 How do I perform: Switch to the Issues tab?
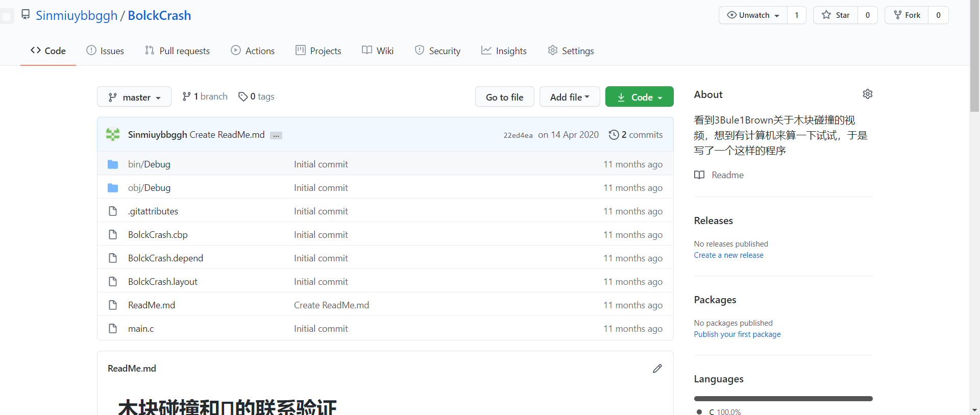105,51
